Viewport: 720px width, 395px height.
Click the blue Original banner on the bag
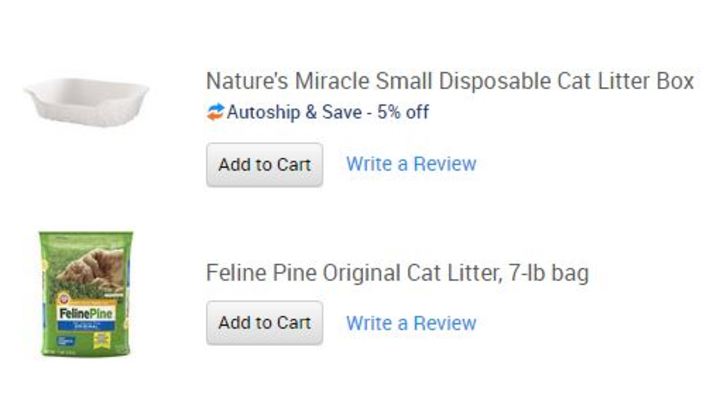pyautogui.click(x=86, y=326)
